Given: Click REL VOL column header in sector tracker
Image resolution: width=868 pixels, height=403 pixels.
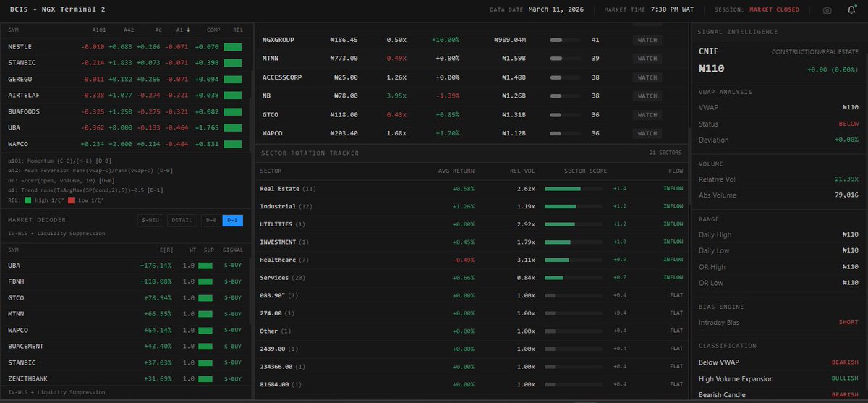Looking at the screenshot, I should 522,171.
